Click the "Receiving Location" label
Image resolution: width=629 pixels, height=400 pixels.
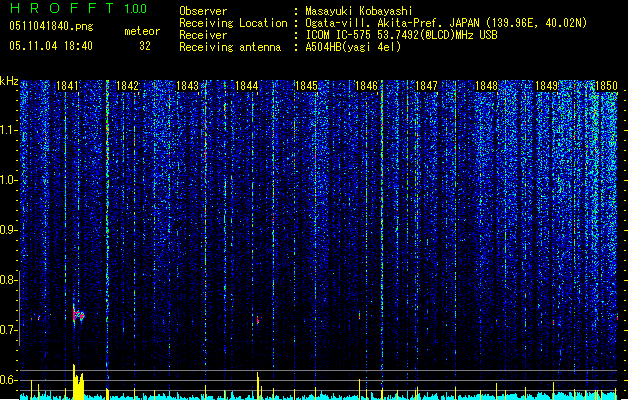(x=233, y=23)
